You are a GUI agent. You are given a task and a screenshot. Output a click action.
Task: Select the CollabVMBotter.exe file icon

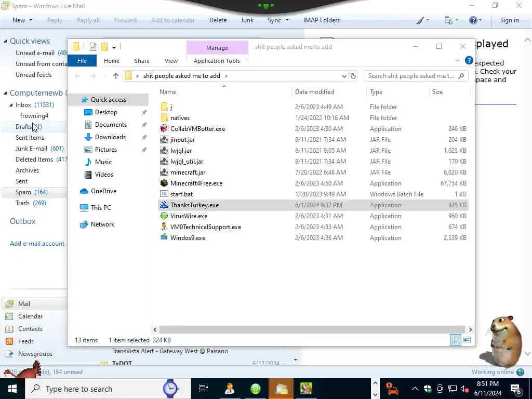click(164, 129)
